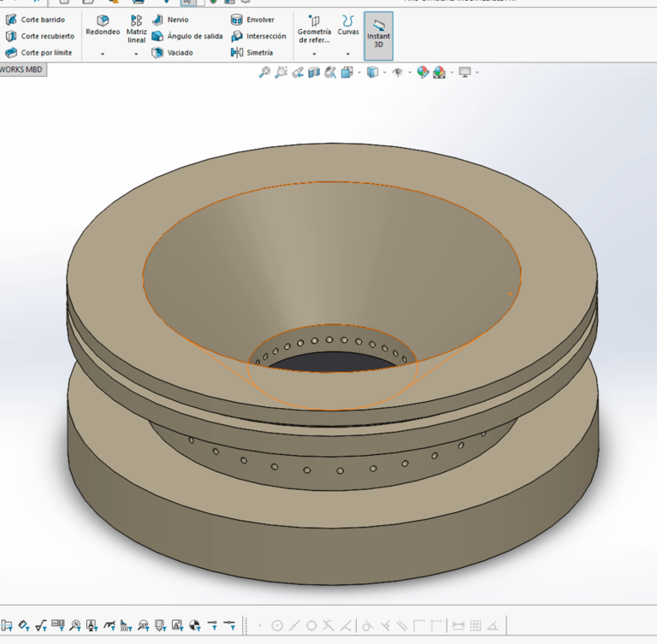Open the Section View icon
657x644 pixels.
pyautogui.click(x=314, y=73)
